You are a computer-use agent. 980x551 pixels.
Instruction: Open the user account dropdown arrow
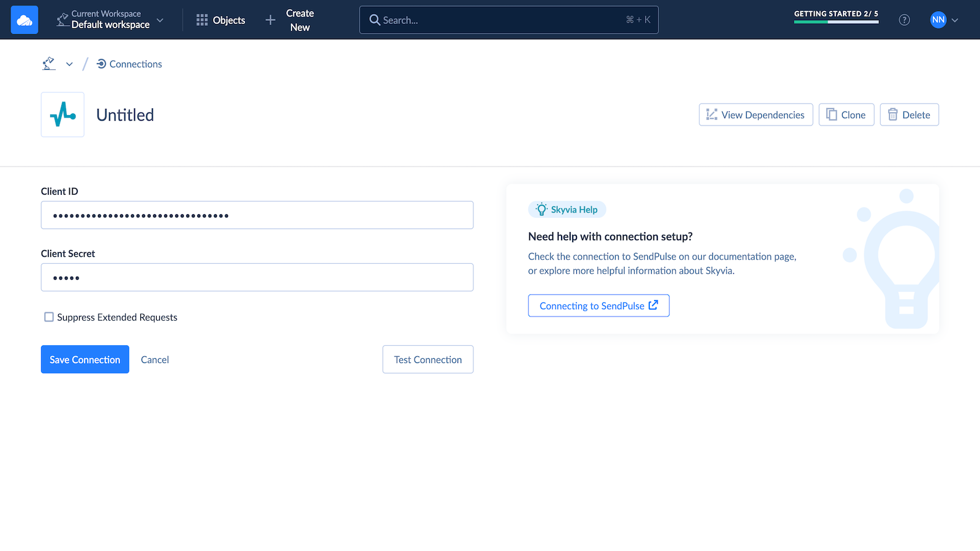click(955, 20)
